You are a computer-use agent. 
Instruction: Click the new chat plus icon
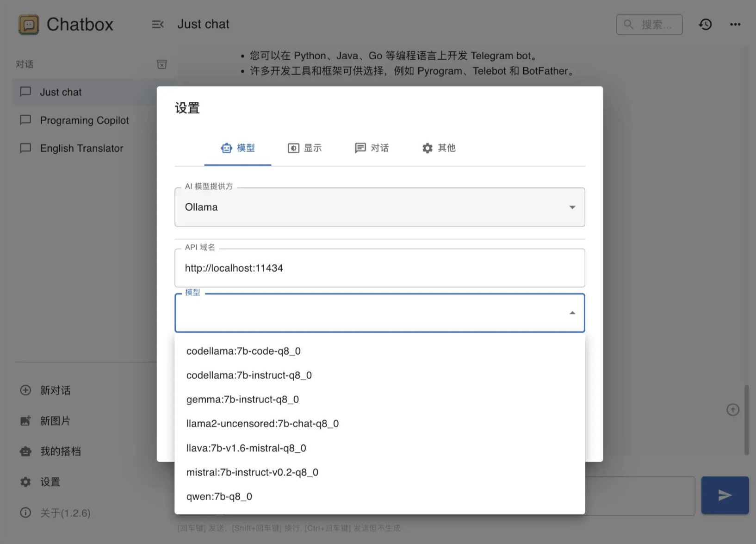pyautogui.click(x=25, y=390)
